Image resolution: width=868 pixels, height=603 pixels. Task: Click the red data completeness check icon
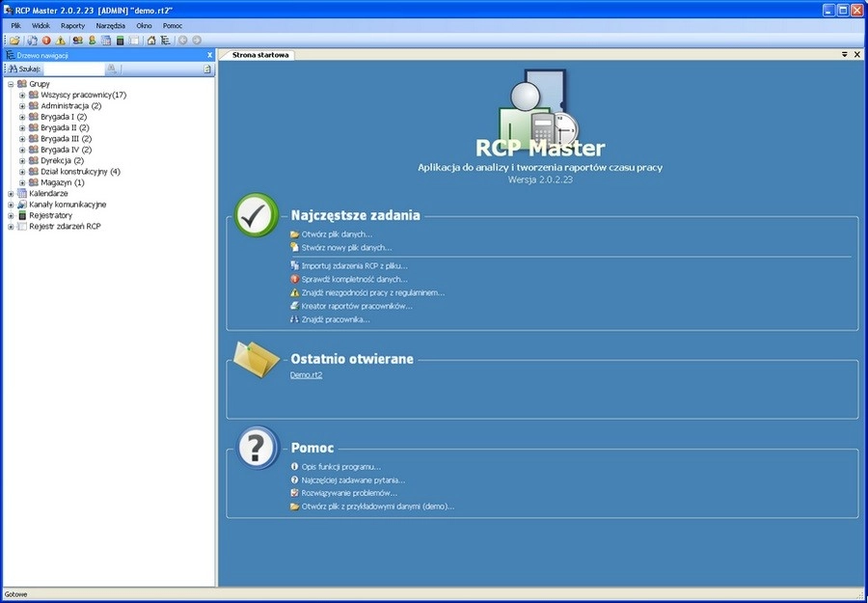(46, 41)
